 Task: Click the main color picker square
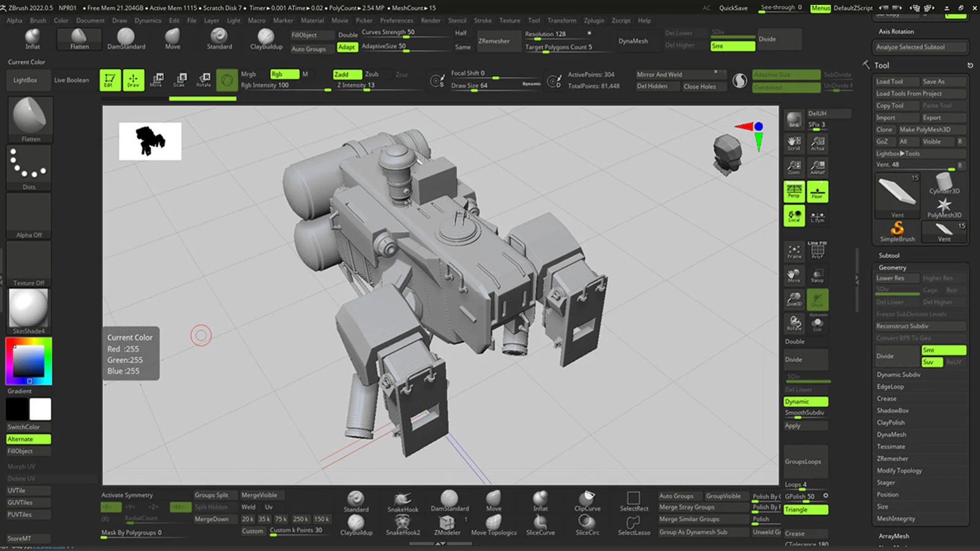coord(29,361)
